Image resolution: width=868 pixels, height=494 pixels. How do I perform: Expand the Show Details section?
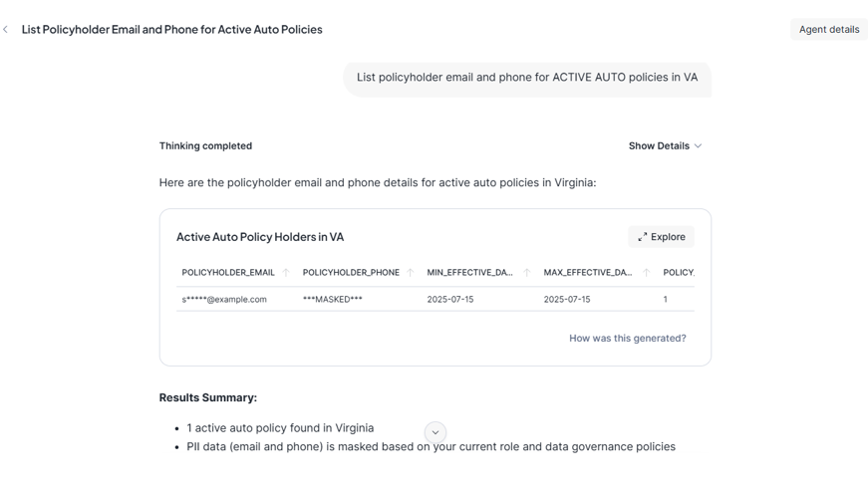pos(665,146)
